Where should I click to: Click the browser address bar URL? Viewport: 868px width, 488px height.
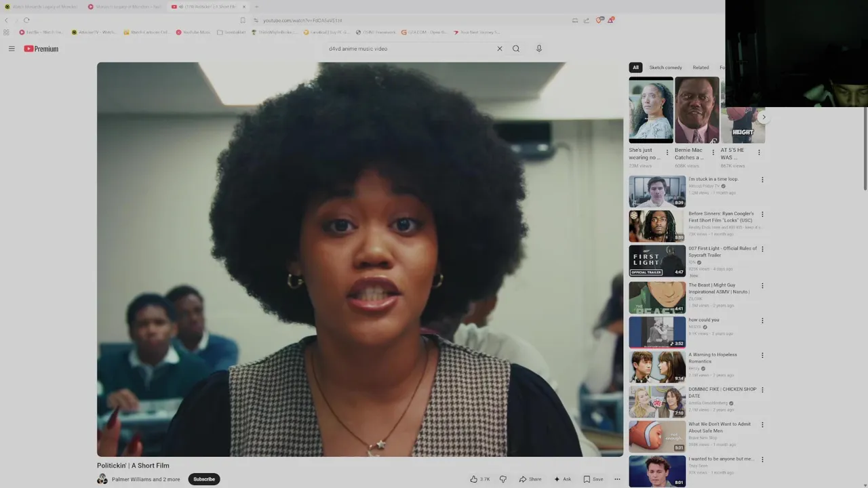pyautogui.click(x=302, y=20)
